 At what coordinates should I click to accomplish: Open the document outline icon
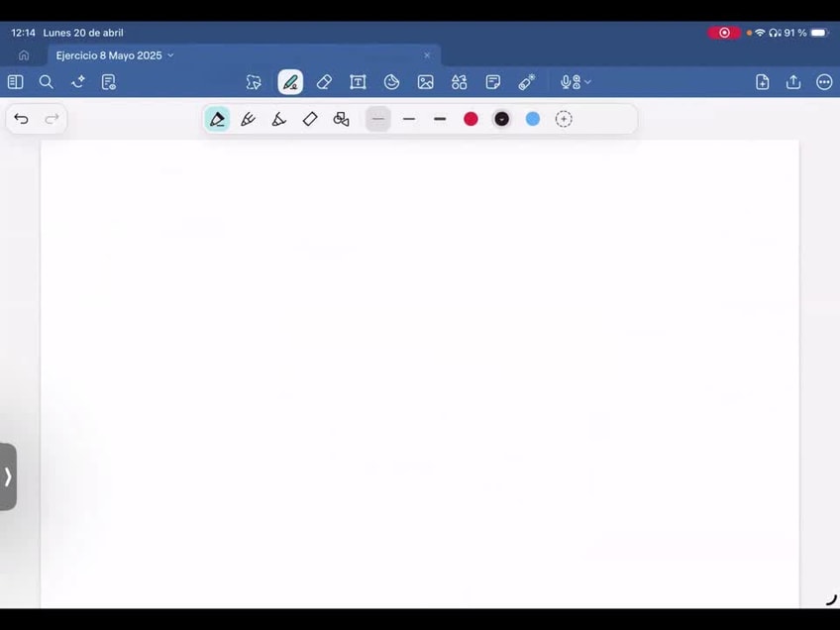109,82
